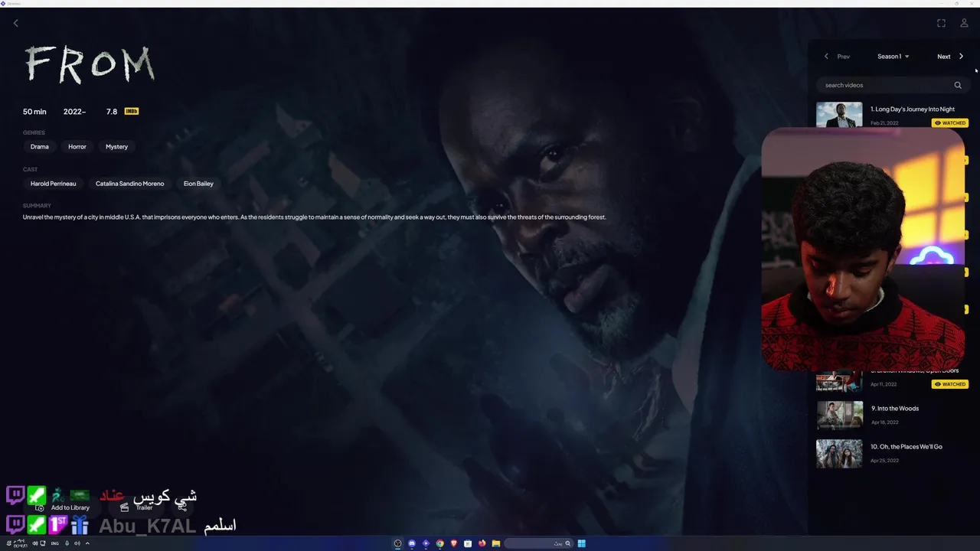Viewport: 980px width, 551px height.
Task: Click the ENG language indicator
Action: (55, 543)
